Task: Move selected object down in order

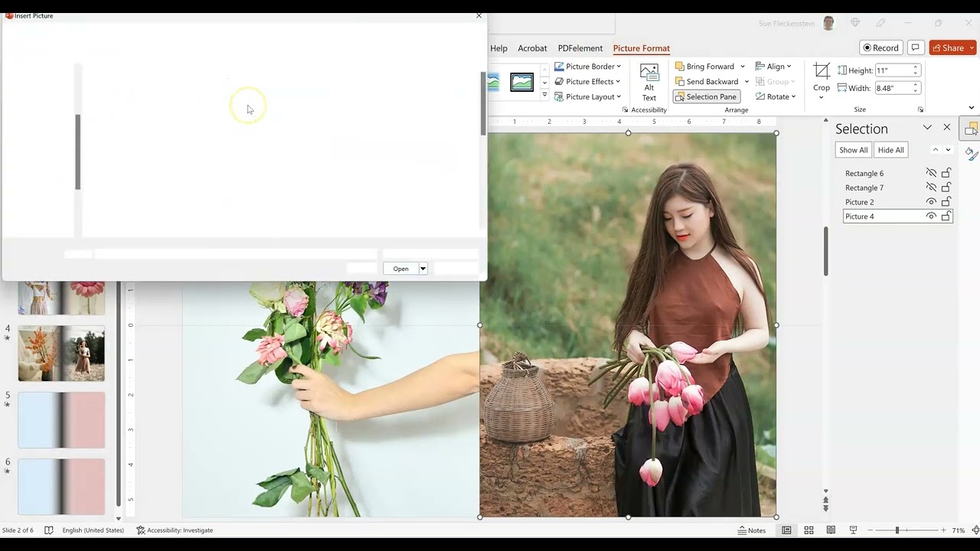Action: tap(948, 150)
